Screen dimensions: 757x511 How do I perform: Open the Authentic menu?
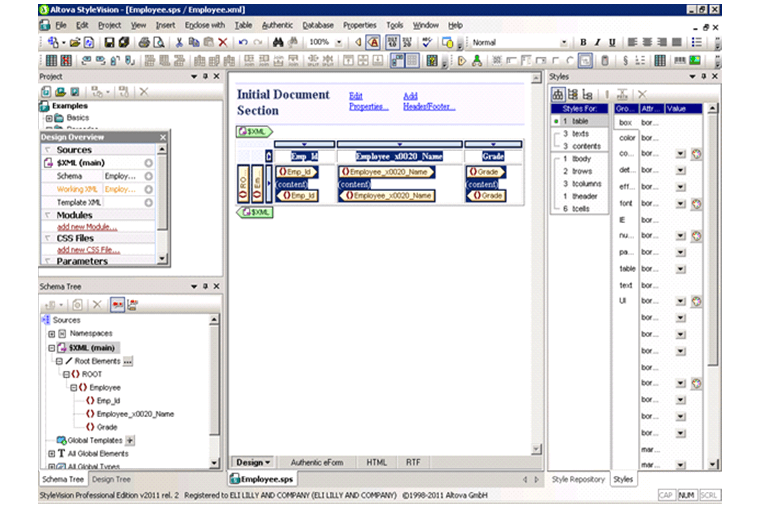point(277,25)
